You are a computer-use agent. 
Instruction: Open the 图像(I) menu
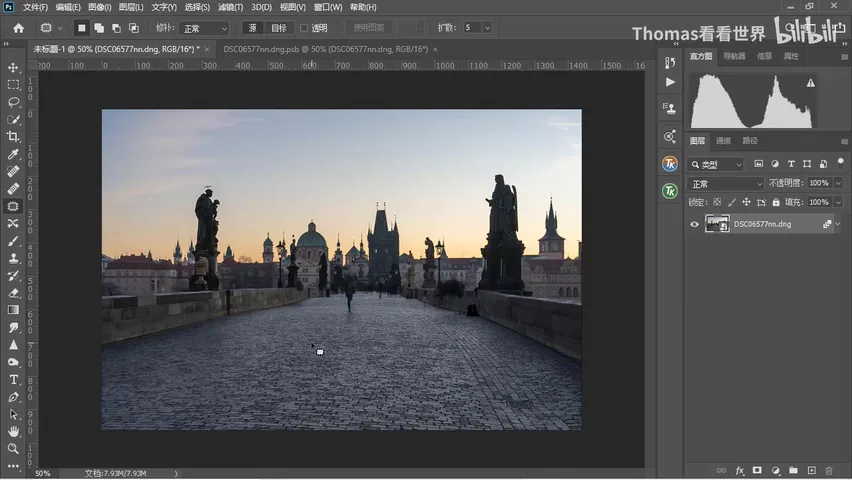pyautogui.click(x=99, y=7)
